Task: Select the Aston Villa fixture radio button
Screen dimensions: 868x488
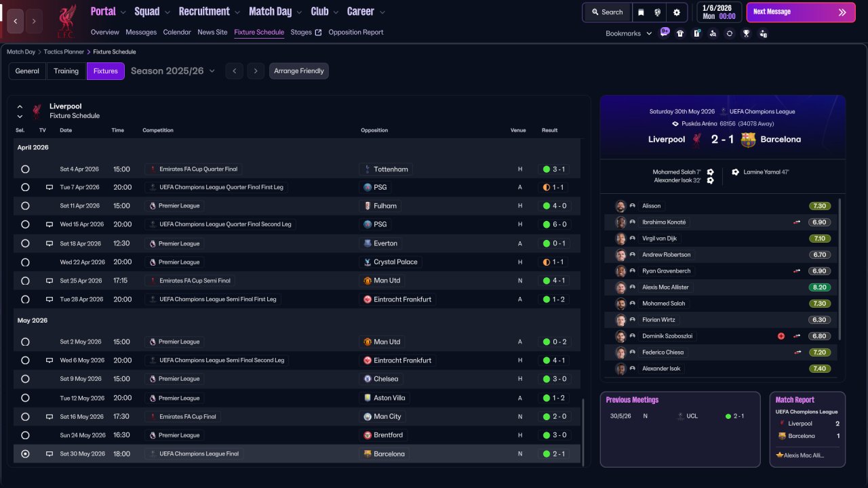Action: (x=25, y=398)
